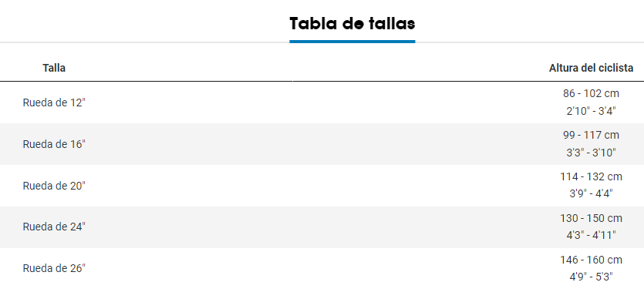Click the Rueda de 16" row label
Screen dimensions: 644x299
[x=54, y=144]
